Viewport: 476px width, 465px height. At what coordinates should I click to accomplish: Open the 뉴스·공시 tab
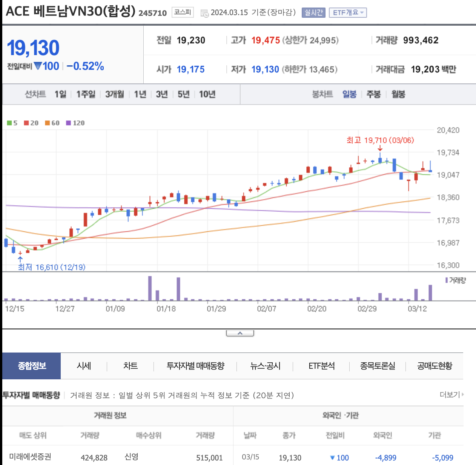point(266,366)
